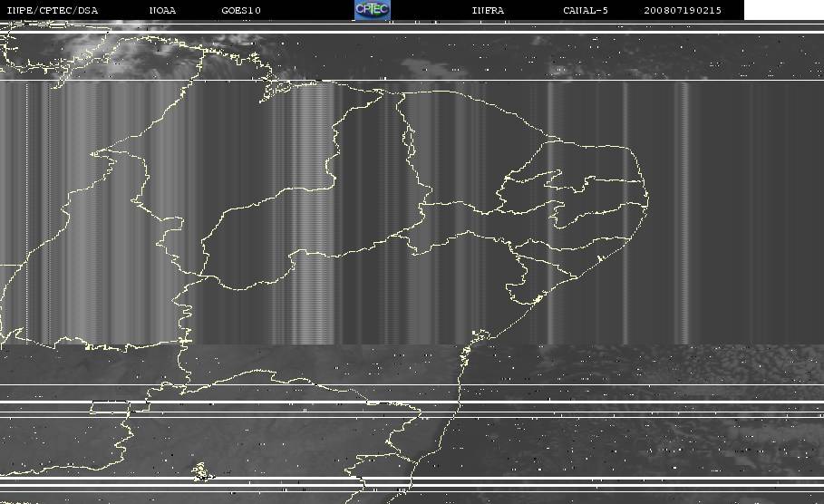The image size is (824, 504).
Task: Click the small irregular lake outline near the bottom
Action: pos(202,472)
